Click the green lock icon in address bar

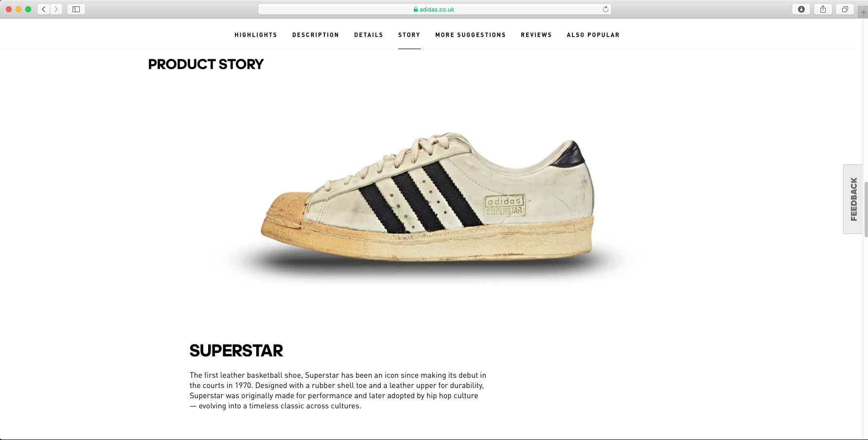(416, 9)
